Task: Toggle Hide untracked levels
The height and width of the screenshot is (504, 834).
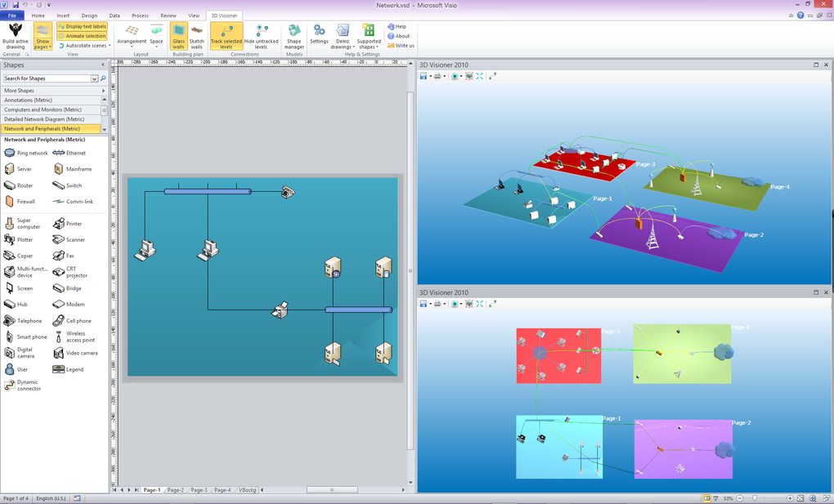Action: [x=261, y=36]
